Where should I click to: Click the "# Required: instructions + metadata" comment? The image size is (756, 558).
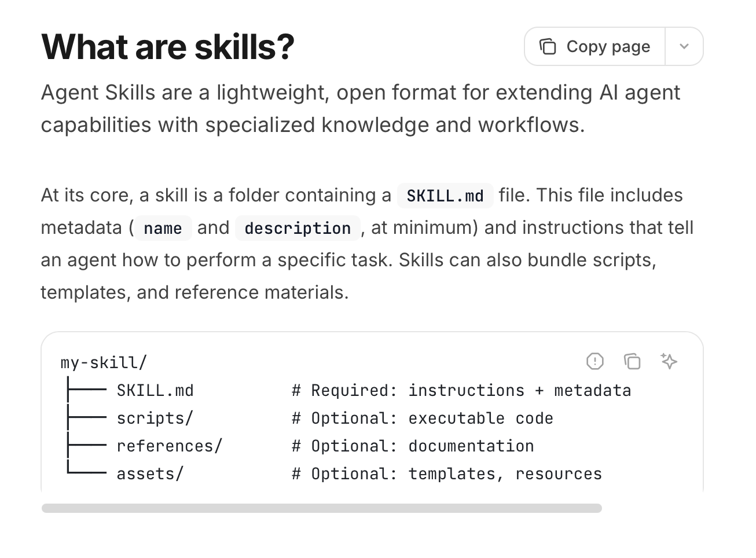(x=461, y=390)
